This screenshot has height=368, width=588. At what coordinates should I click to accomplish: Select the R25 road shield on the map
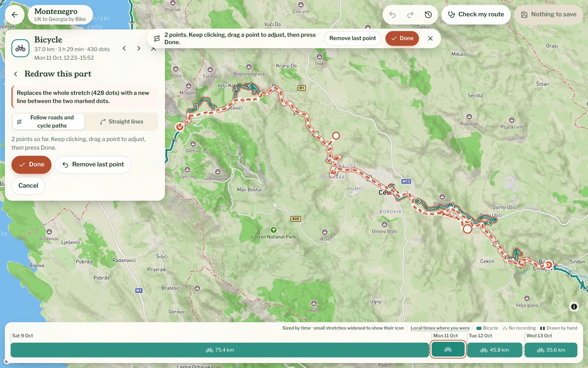pyautogui.click(x=296, y=219)
